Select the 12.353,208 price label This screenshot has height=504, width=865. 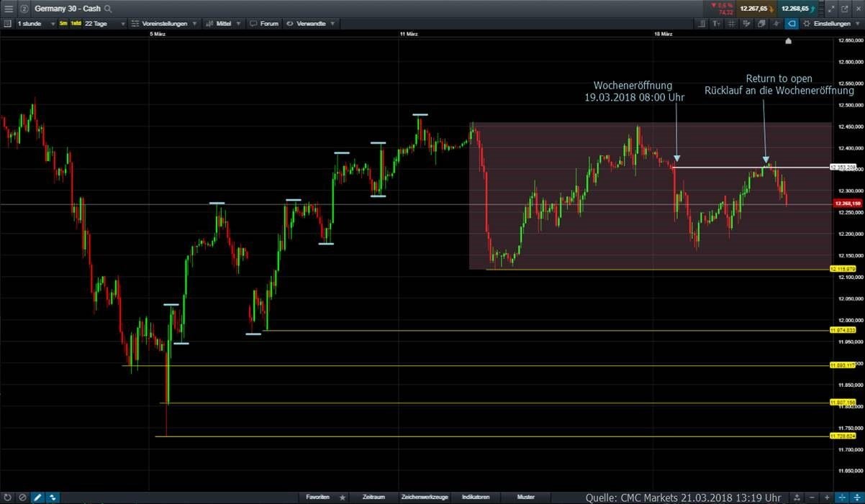click(x=842, y=167)
